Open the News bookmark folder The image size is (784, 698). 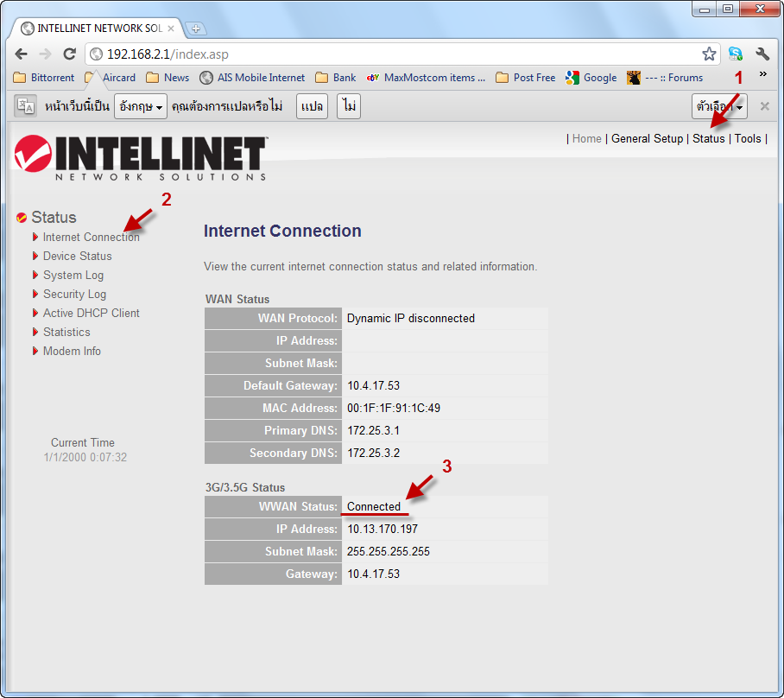coord(168,78)
